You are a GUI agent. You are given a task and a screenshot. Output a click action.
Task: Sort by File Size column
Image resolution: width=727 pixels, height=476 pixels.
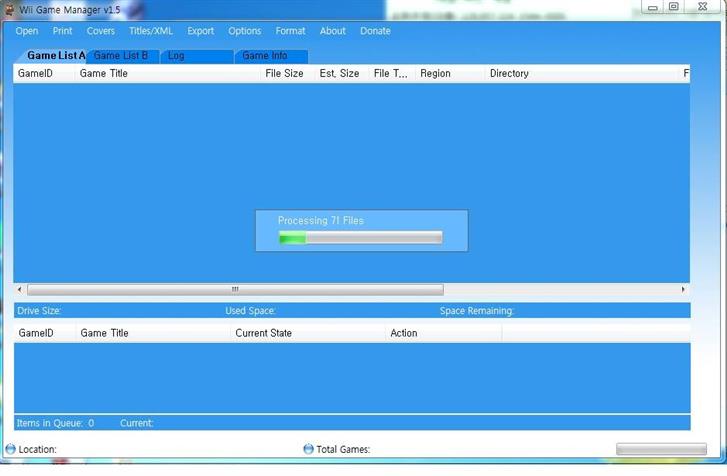coord(287,74)
